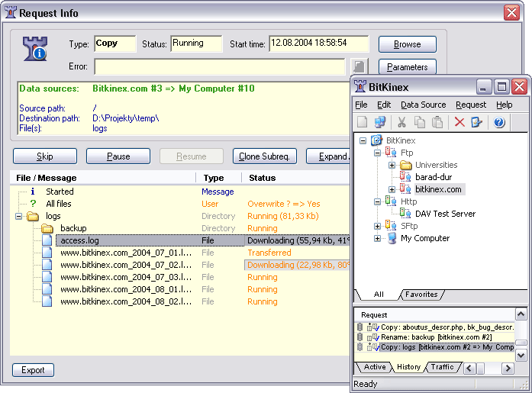Click the Properties edit icon in BitKinex toolbar
The width and height of the screenshot is (532, 393).
coord(477,122)
